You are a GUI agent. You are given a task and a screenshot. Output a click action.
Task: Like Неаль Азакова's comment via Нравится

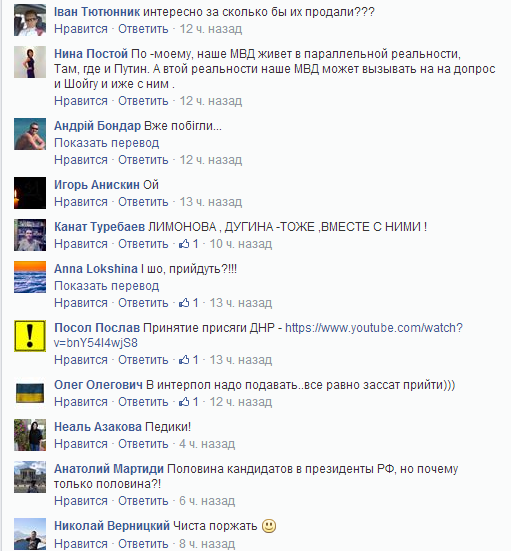click(81, 444)
